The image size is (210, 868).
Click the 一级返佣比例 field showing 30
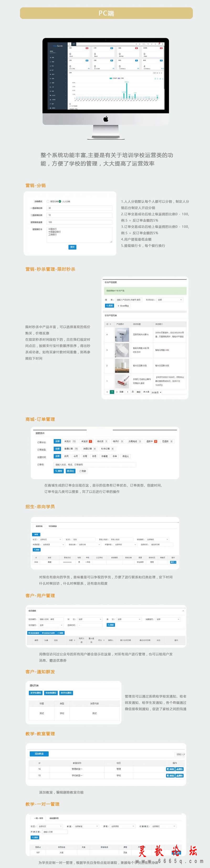click(x=79, y=208)
